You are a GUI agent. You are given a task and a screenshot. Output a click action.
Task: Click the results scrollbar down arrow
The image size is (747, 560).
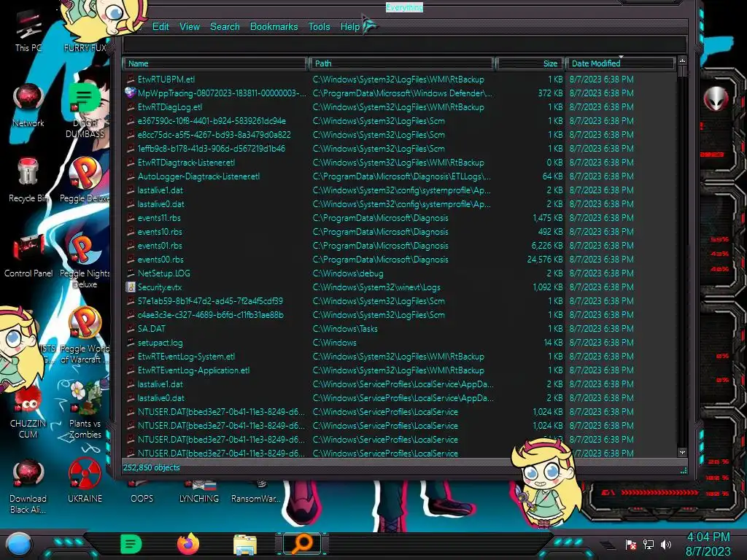682,452
